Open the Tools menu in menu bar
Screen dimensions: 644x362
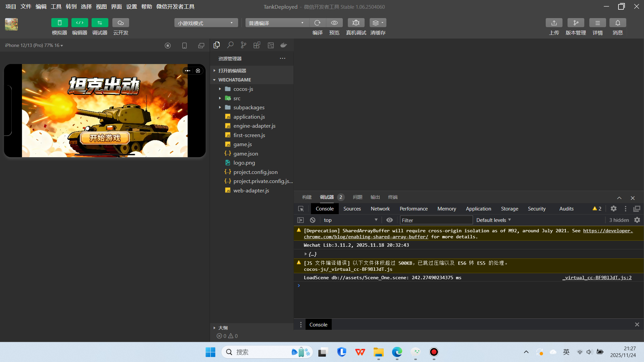pyautogui.click(x=56, y=7)
